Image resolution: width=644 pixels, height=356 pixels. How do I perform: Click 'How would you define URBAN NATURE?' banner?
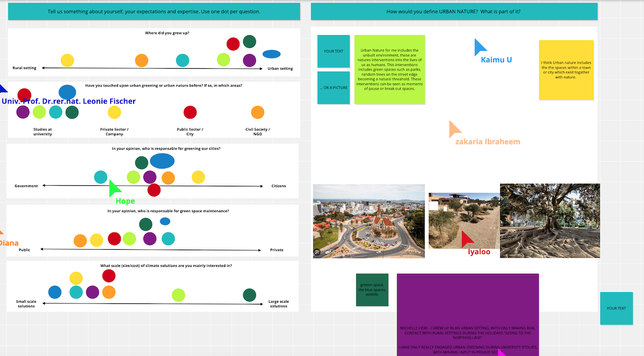pos(454,12)
